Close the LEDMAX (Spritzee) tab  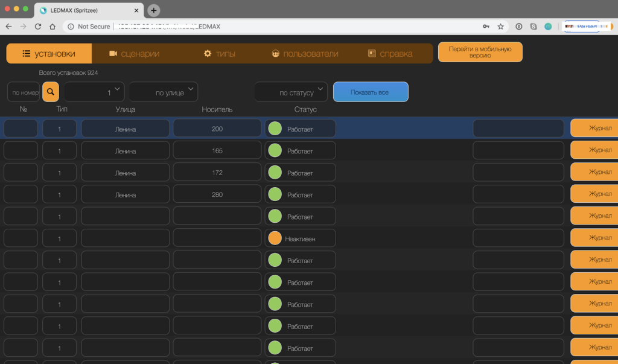click(x=136, y=10)
